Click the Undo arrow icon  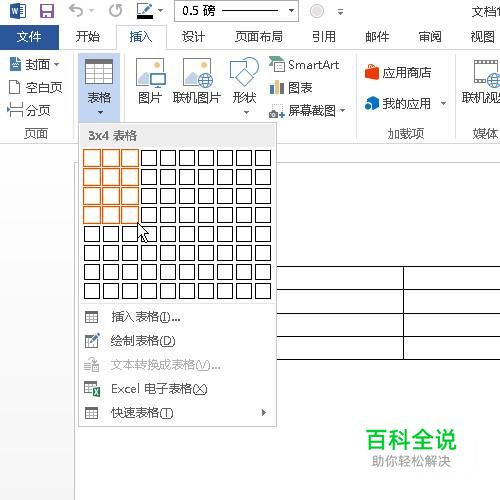(x=76, y=11)
